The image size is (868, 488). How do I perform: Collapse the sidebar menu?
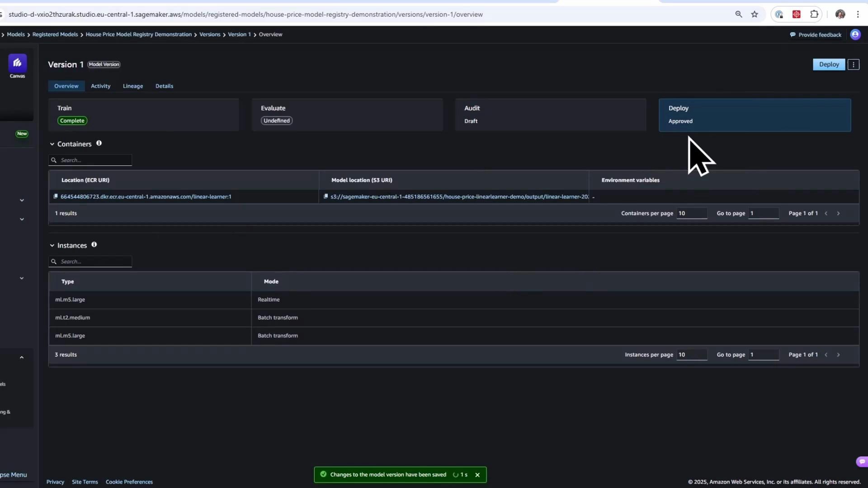[x=14, y=475]
